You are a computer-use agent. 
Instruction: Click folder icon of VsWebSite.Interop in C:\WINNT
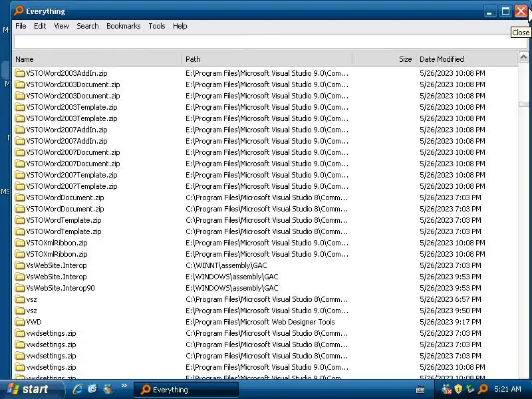pos(20,265)
